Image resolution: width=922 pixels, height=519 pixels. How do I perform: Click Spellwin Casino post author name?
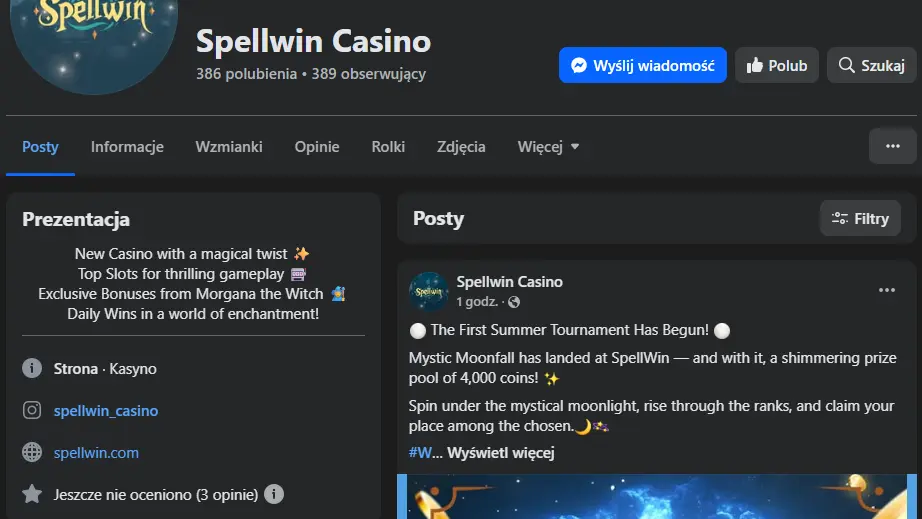509,282
